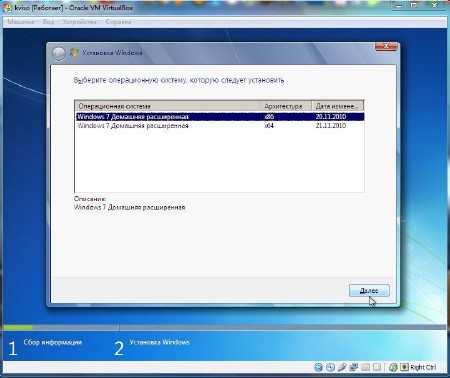Click the hard disk activity icon in status bar
This screenshot has height=378, width=450.
pos(319,367)
